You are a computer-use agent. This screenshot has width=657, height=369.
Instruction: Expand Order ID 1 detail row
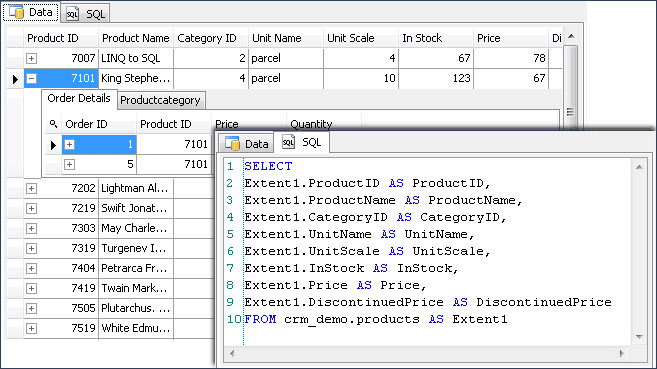click(x=70, y=145)
